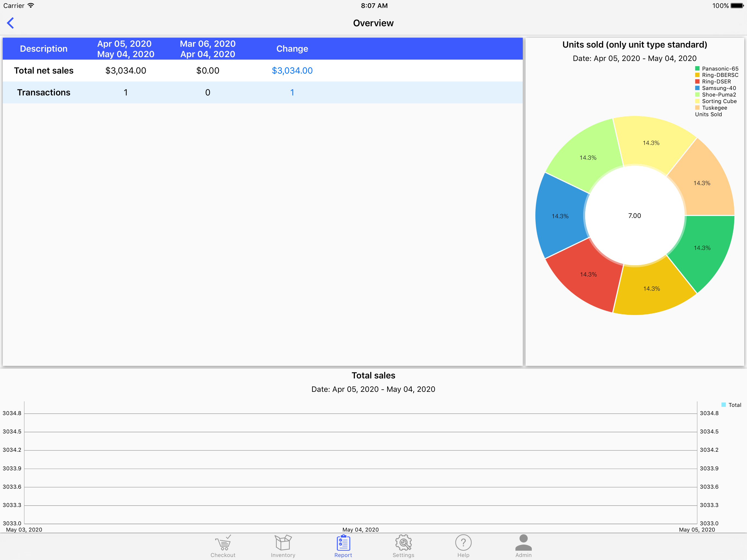Tap the Wi-Fi status icon
This screenshot has width=747, height=560.
tap(31, 5)
